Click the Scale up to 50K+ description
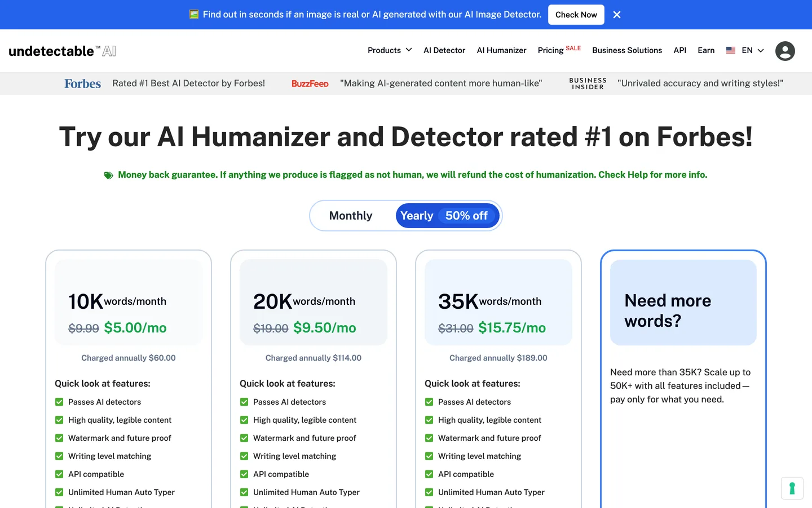 (681, 386)
